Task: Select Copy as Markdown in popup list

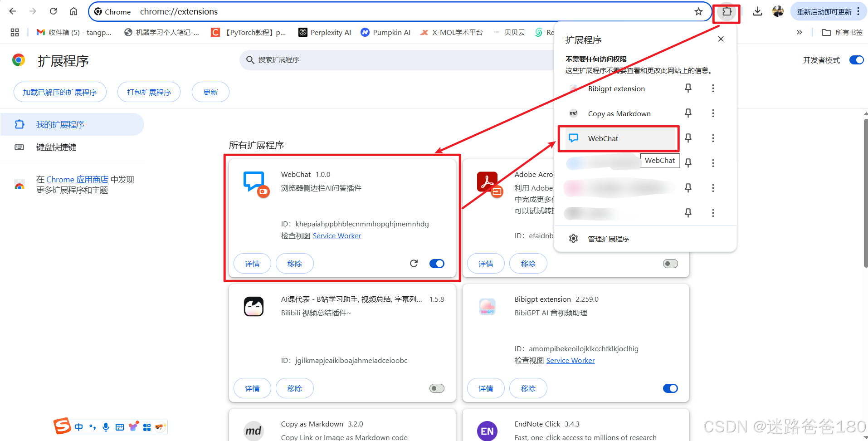Action: [619, 113]
